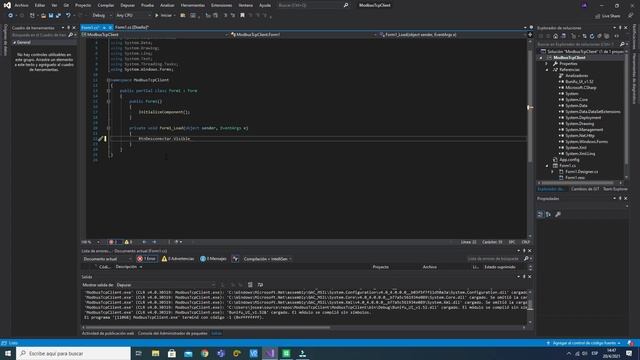Open the Depurar menu
The image size is (640, 360).
click(127, 5)
